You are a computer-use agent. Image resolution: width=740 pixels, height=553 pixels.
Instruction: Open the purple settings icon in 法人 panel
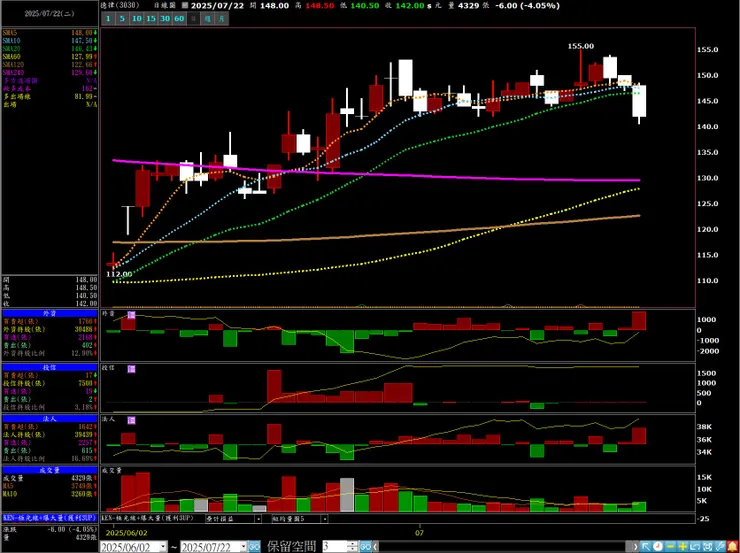tap(131, 420)
